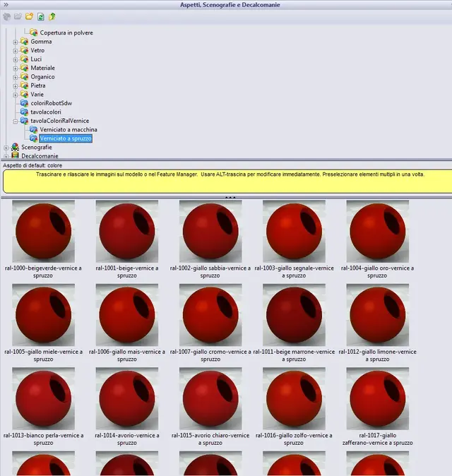Viewport: 452px width, 476px height.
Task: Select the Decalcomanie tree item
Action: point(40,156)
